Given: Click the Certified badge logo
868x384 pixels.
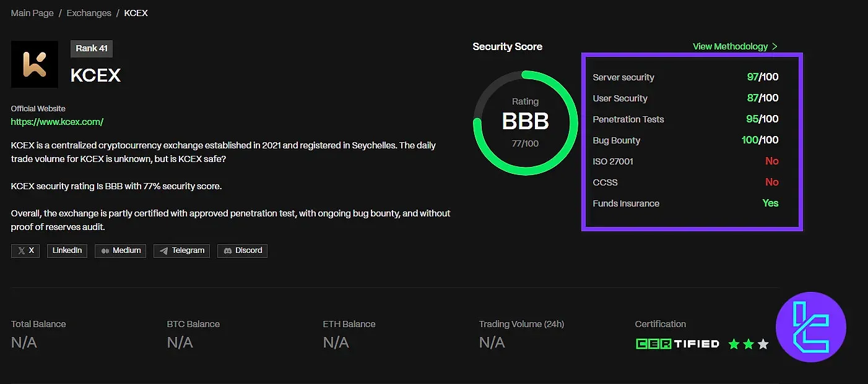Looking at the screenshot, I should pyautogui.click(x=677, y=344).
